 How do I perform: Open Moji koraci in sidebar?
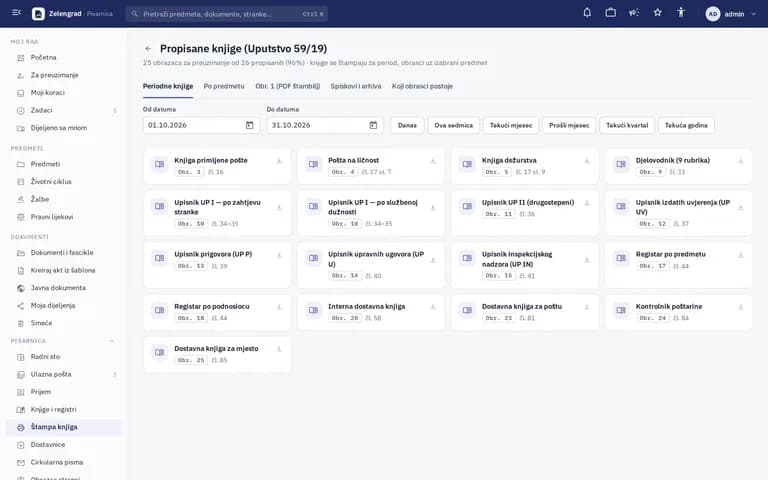pos(64,93)
